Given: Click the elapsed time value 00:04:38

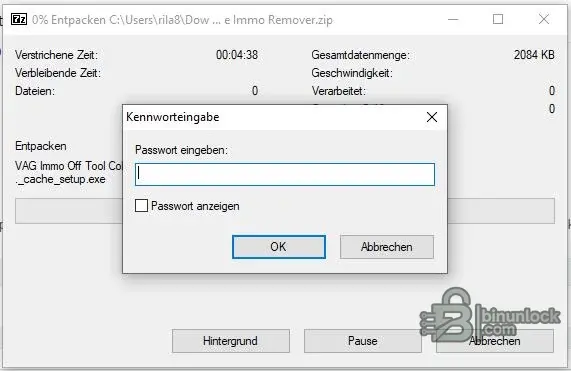Looking at the screenshot, I should tap(237, 55).
